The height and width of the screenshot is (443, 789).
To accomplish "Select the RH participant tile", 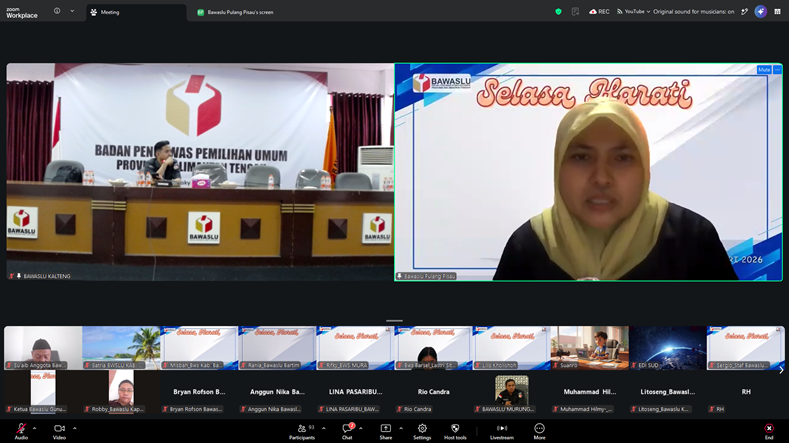I will click(746, 392).
